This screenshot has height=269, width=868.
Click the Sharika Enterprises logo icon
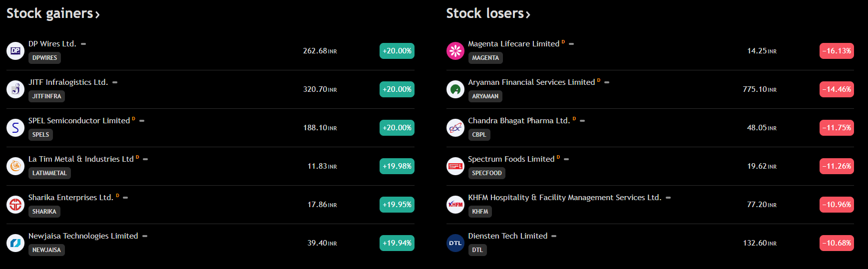[x=15, y=205]
